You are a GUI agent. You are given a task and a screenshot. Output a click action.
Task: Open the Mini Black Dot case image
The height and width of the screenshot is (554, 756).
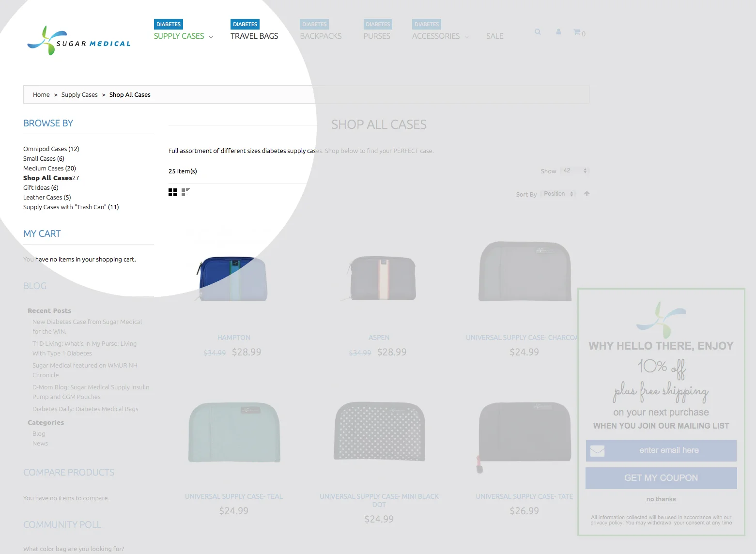(x=379, y=431)
